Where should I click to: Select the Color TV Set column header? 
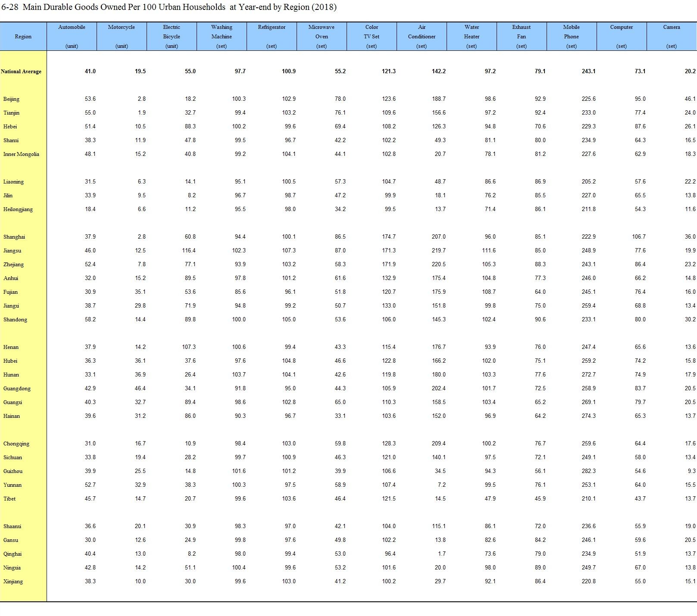372,37
